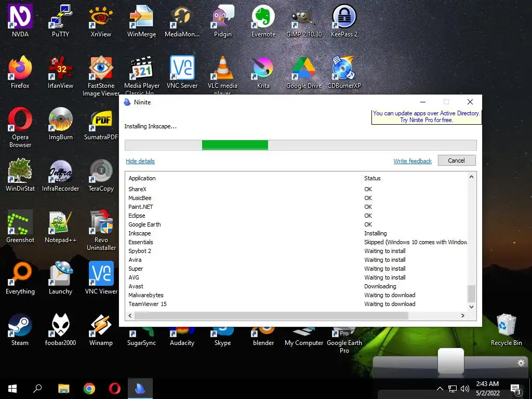532x399 pixels.
Task: Click the WinDirStat desktop icon
Action: [x=20, y=175]
